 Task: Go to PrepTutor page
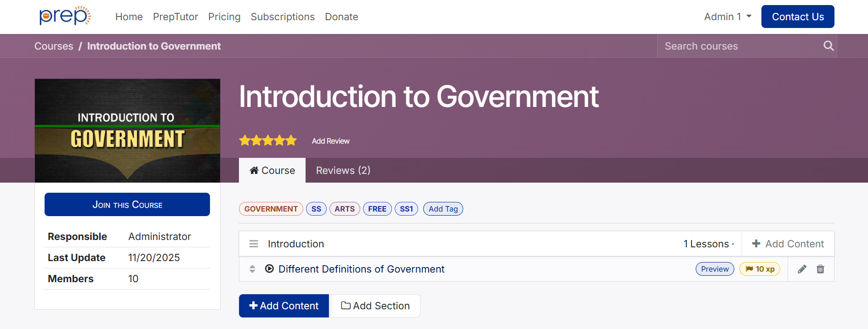pos(176,17)
